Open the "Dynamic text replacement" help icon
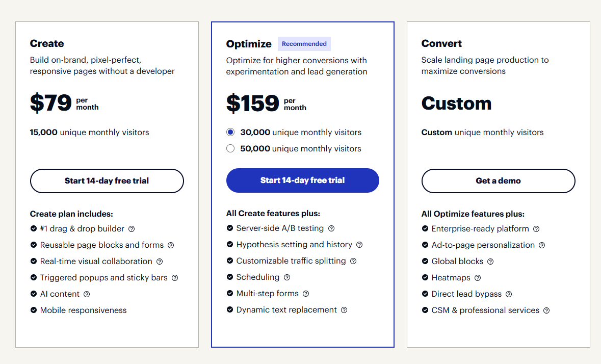This screenshot has width=601, height=364. click(x=344, y=310)
